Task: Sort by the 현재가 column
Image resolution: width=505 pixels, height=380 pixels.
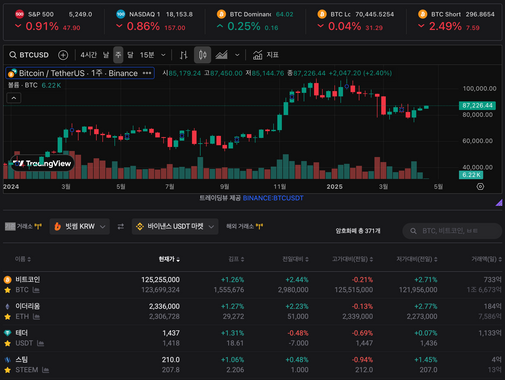Action: 169,259
